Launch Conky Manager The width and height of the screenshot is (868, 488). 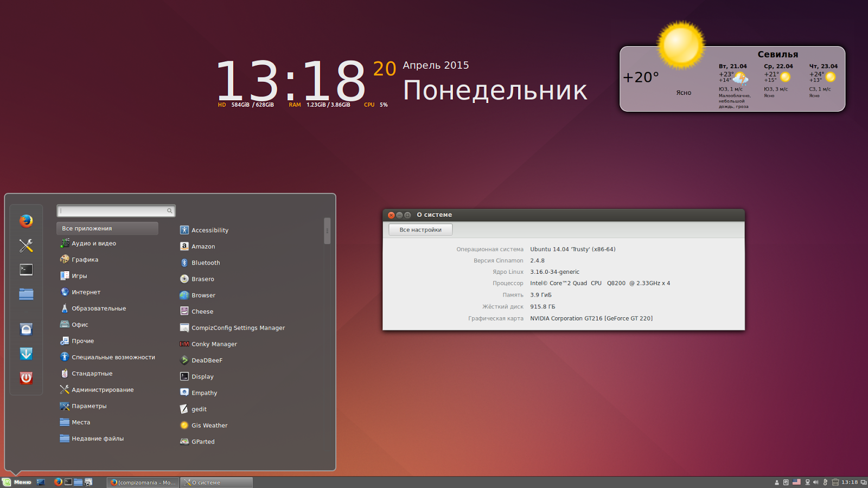pyautogui.click(x=208, y=344)
